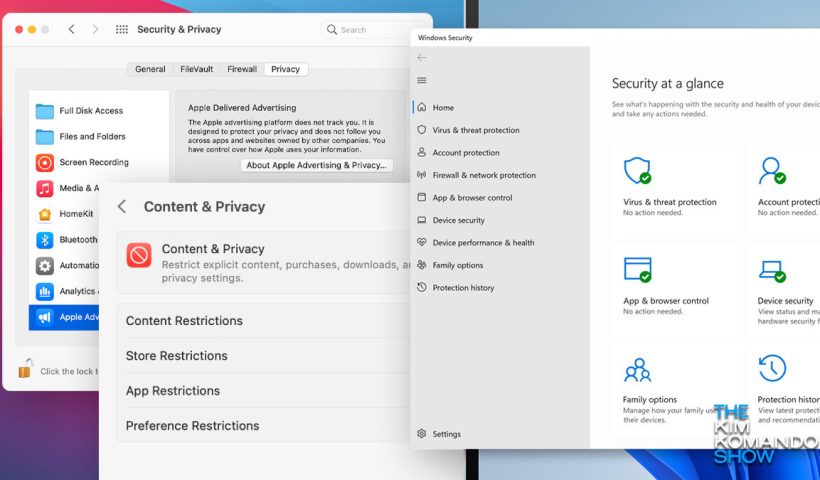Open the Protection history clock tile icon
820x480 pixels.
(x=772, y=368)
